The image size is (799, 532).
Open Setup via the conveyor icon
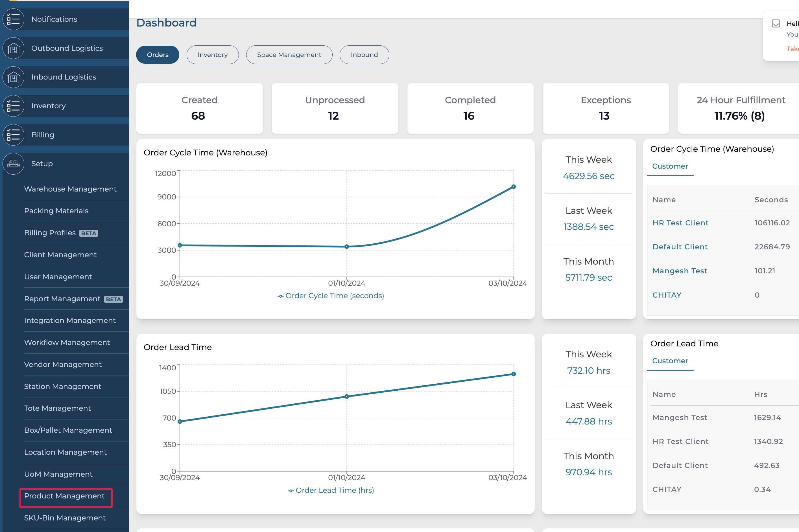tap(13, 164)
